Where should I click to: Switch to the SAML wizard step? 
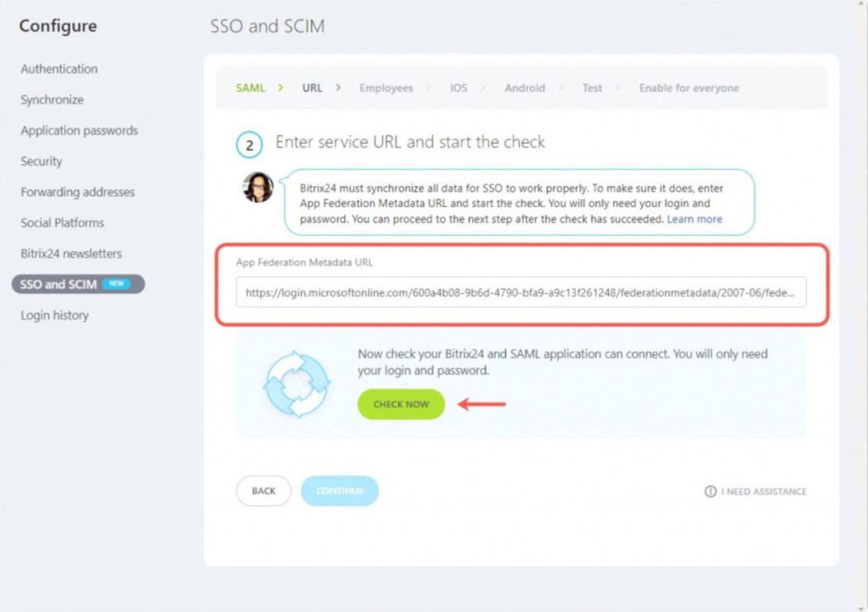[x=250, y=88]
